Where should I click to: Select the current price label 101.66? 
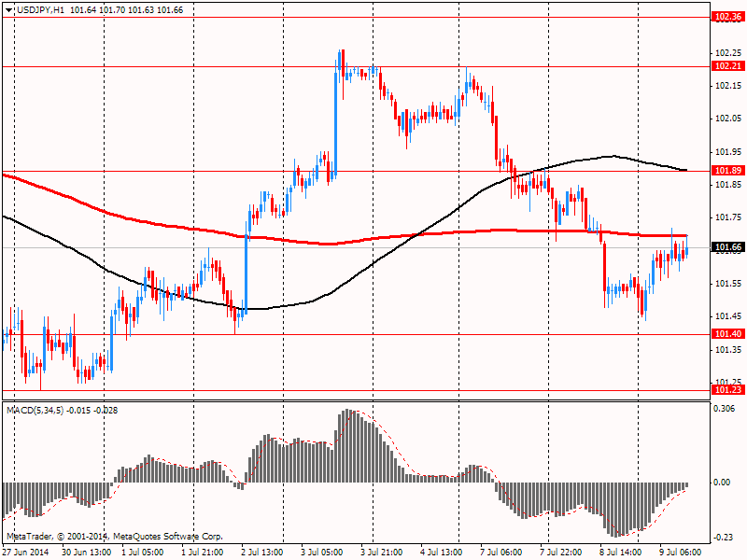(x=728, y=246)
